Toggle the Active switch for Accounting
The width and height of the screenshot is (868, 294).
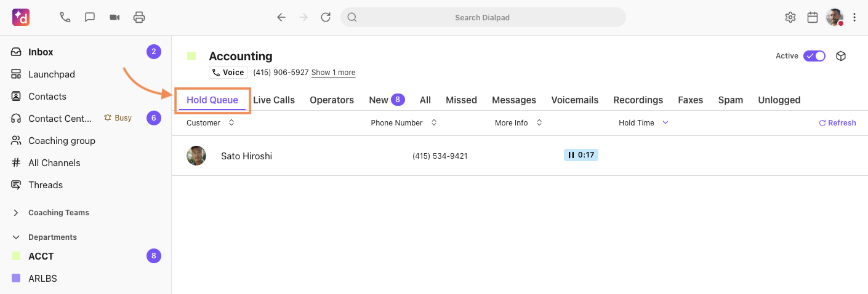point(814,56)
